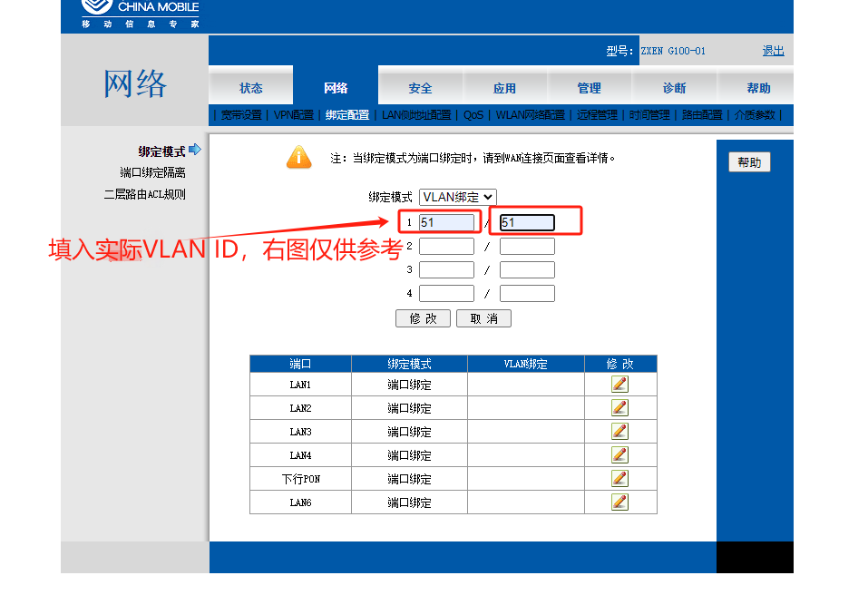Screen dimensions: 868x595
Task: Open the 帮助 tab in the top navigation
Action: click(x=758, y=88)
